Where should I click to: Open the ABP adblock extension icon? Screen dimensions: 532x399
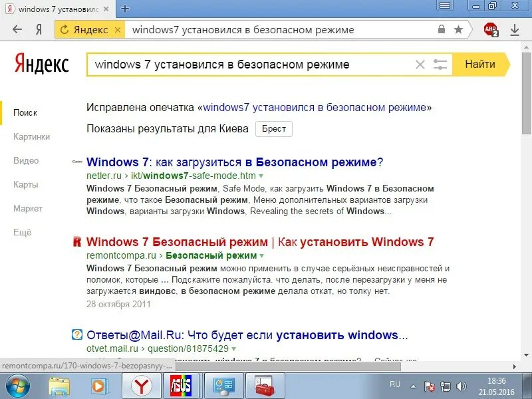click(491, 29)
